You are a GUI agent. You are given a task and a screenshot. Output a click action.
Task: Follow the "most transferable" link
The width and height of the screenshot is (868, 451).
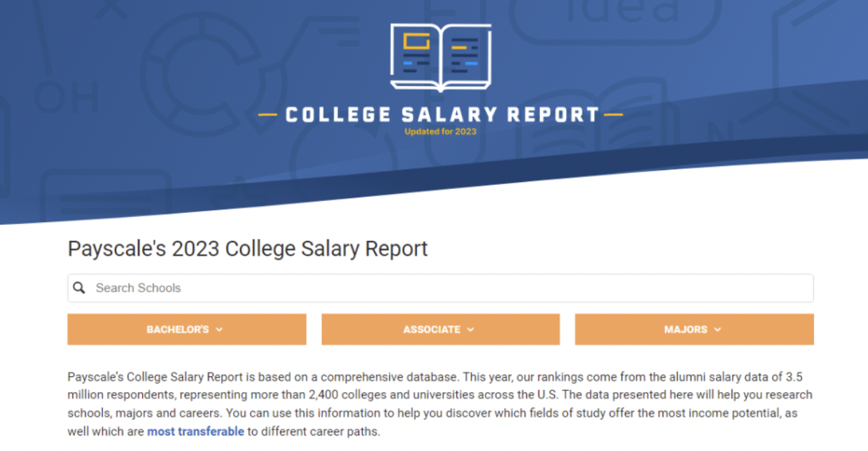[195, 431]
